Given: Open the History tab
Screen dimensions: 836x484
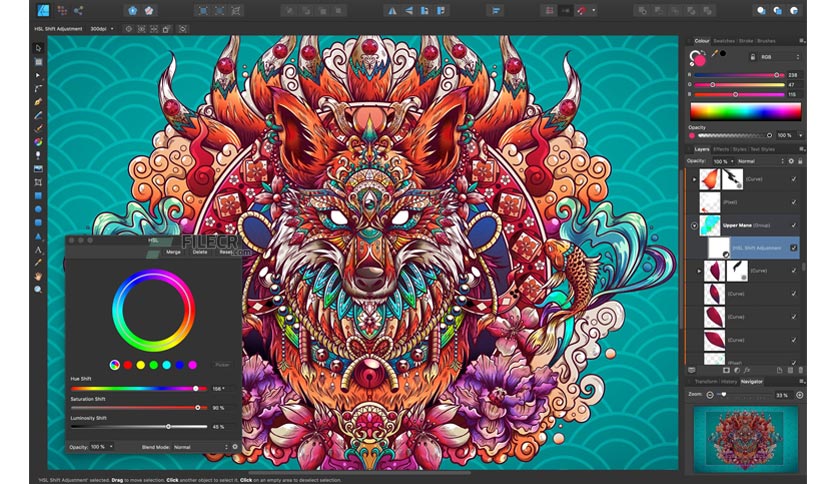Looking at the screenshot, I should [729, 381].
